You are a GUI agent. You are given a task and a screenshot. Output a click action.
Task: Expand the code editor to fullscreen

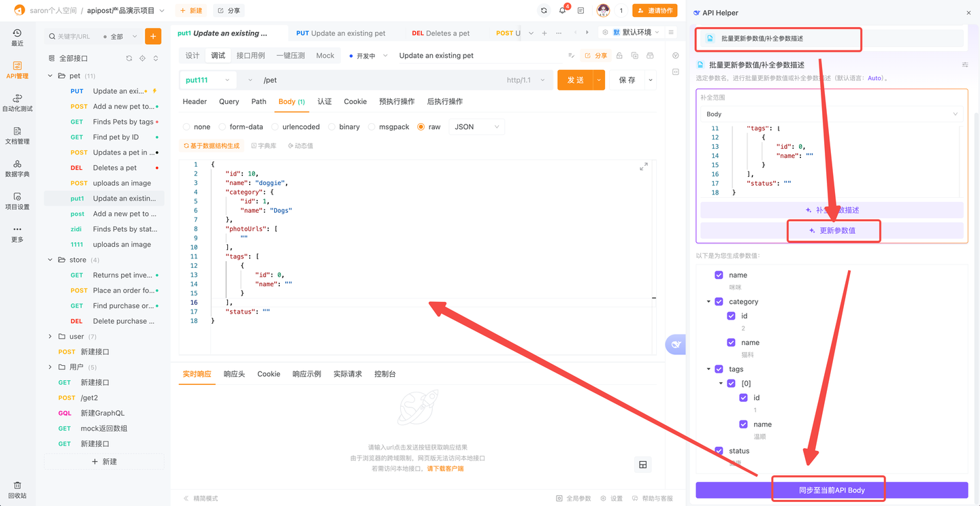click(643, 165)
